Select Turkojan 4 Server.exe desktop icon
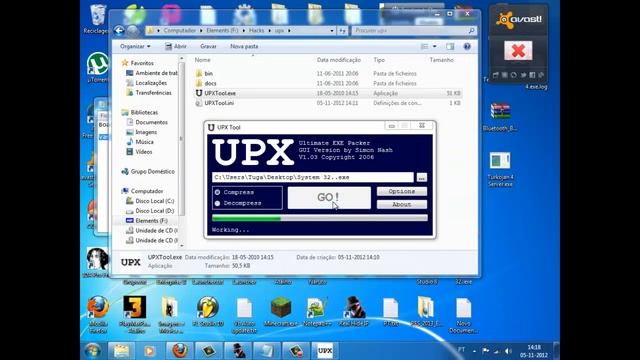This screenshot has width=640, height=360. click(x=500, y=169)
